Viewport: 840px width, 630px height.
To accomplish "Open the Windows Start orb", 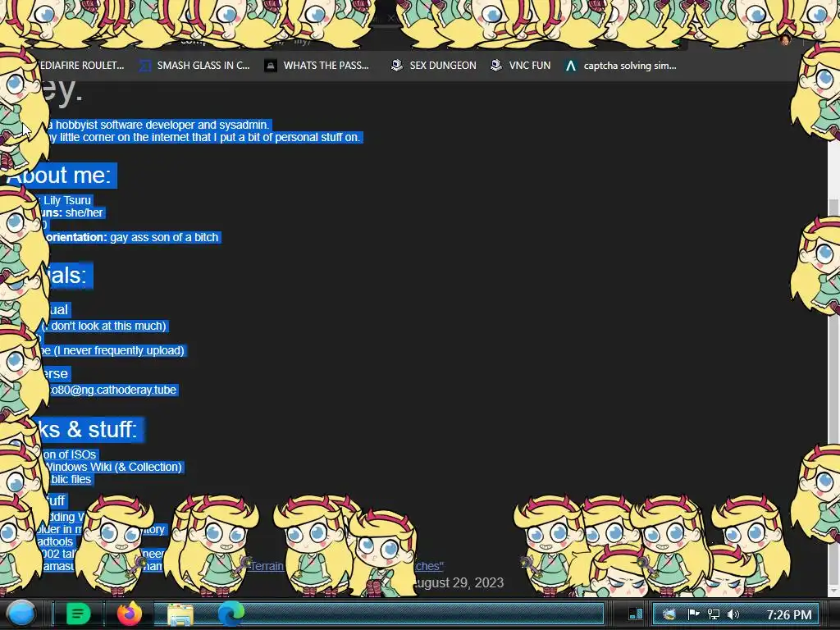I will (x=21, y=614).
